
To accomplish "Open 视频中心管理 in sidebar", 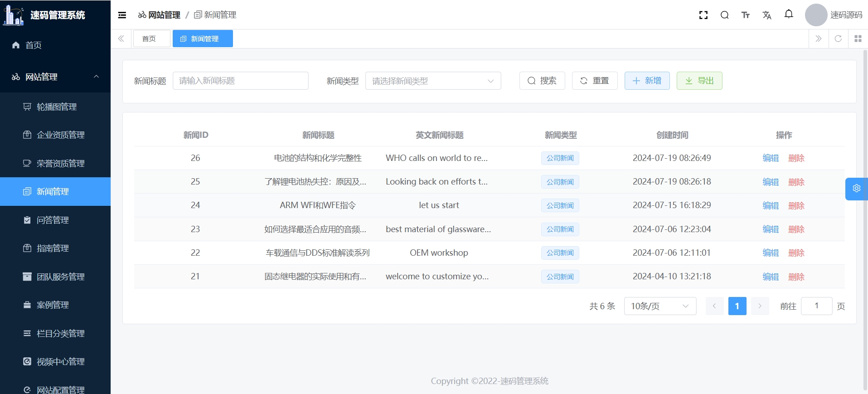I will coord(60,361).
